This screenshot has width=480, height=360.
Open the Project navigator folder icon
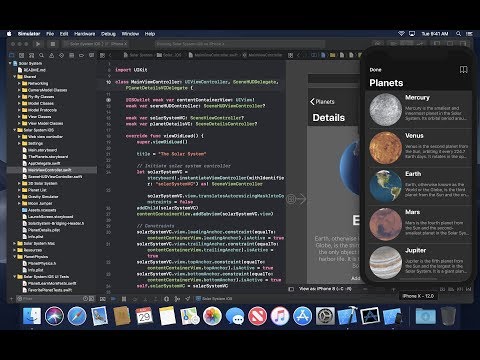[12, 55]
